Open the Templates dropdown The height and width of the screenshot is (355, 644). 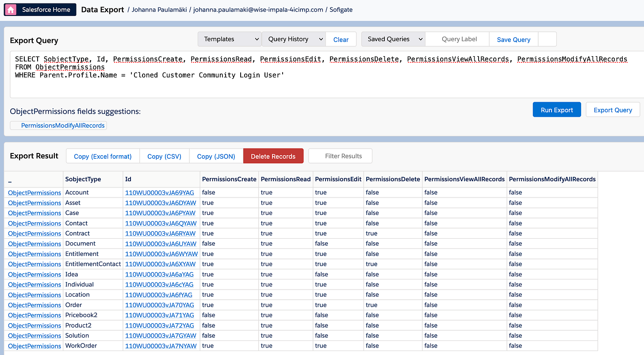point(230,39)
